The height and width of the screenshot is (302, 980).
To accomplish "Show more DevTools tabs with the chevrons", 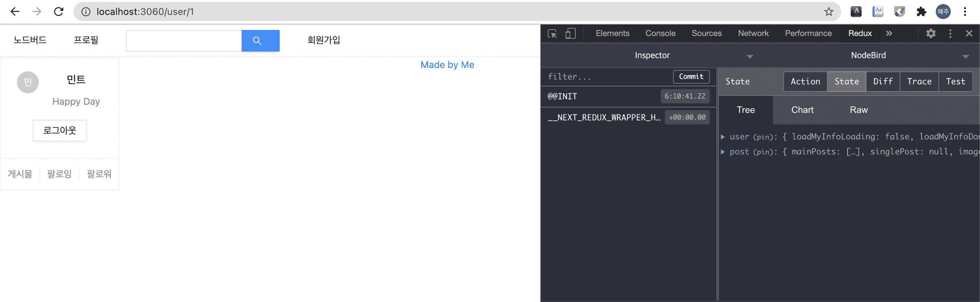I will click(889, 33).
